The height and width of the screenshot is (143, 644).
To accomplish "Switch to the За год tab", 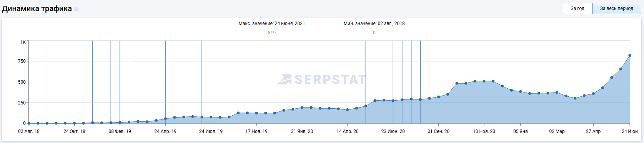I will click(577, 8).
